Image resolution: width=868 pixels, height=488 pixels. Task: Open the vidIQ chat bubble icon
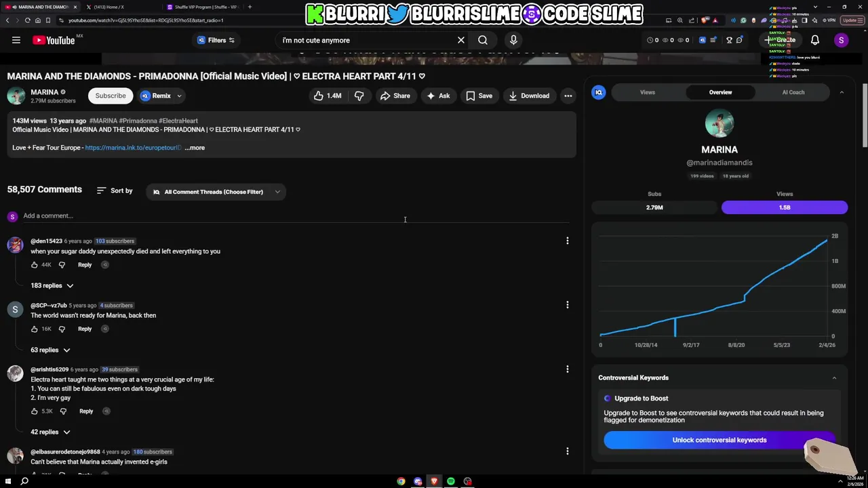739,40
